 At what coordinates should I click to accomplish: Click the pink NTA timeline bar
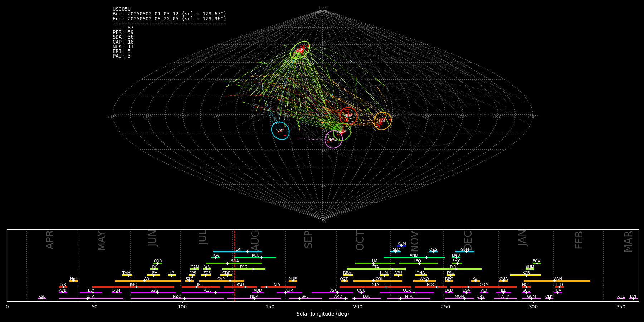pyautogui.click(x=409, y=298)
